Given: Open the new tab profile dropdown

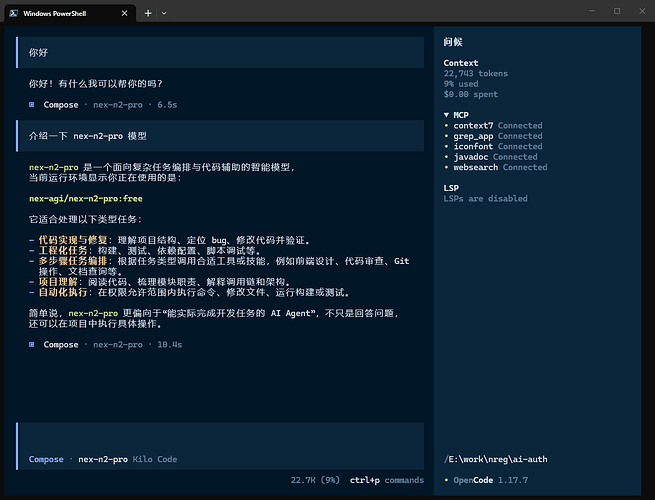Looking at the screenshot, I should (x=164, y=13).
